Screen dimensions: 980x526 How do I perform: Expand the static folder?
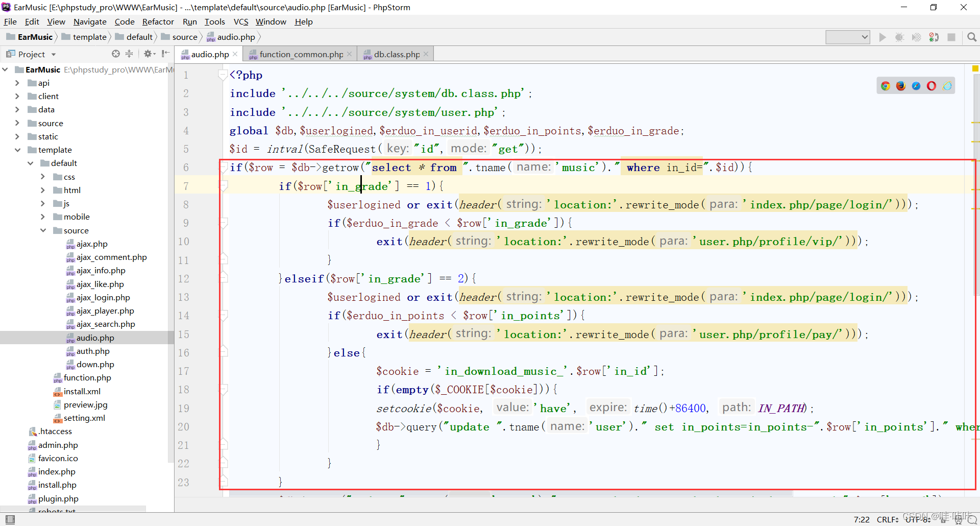[17, 136]
